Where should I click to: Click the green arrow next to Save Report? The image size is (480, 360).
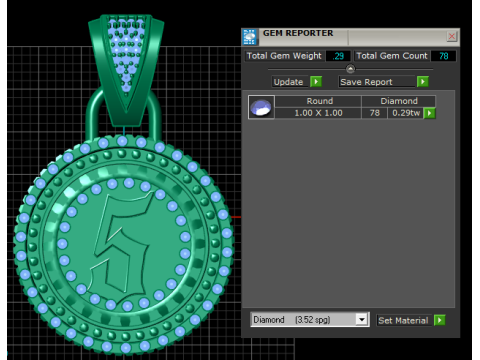[423, 82]
